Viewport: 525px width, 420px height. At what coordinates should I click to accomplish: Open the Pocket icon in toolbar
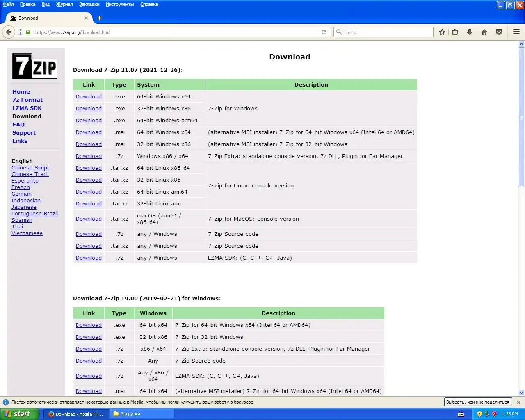(x=499, y=32)
